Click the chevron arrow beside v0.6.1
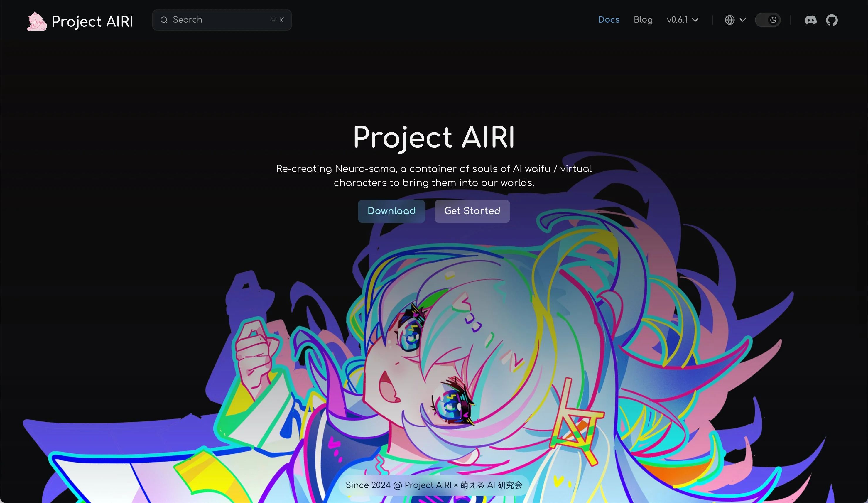Viewport: 868px width, 503px height. 695,20
